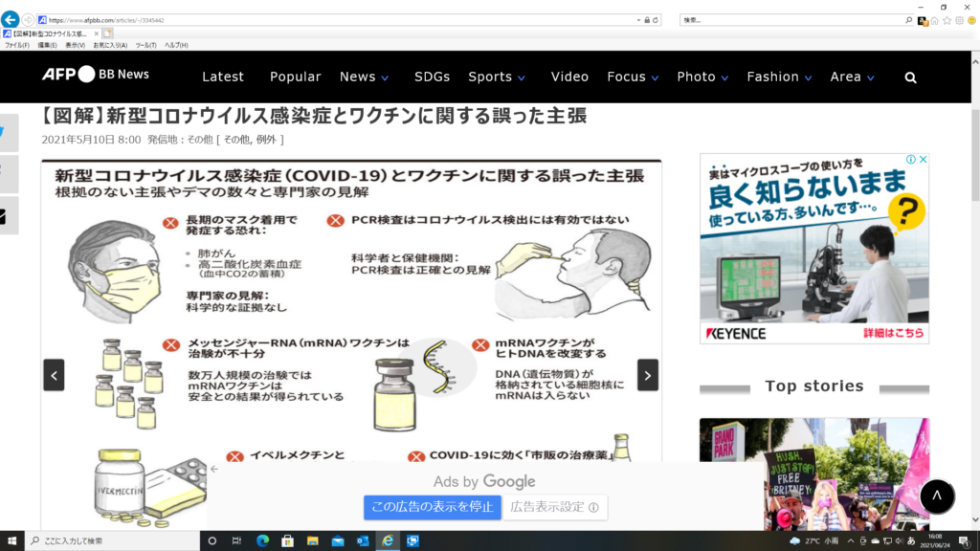980x551 pixels.
Task: Click the refresh icon in address bar
Action: [x=655, y=20]
